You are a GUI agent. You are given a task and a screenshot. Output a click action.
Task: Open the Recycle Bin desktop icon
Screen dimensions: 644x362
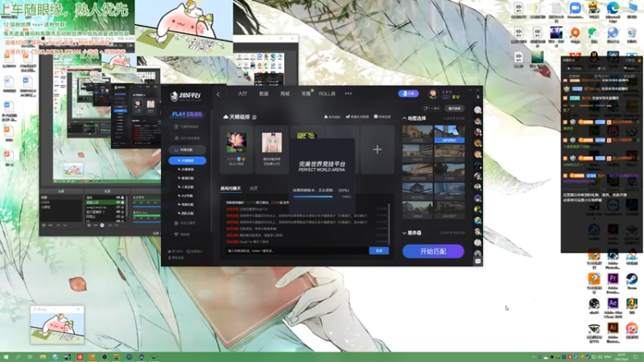632,35
